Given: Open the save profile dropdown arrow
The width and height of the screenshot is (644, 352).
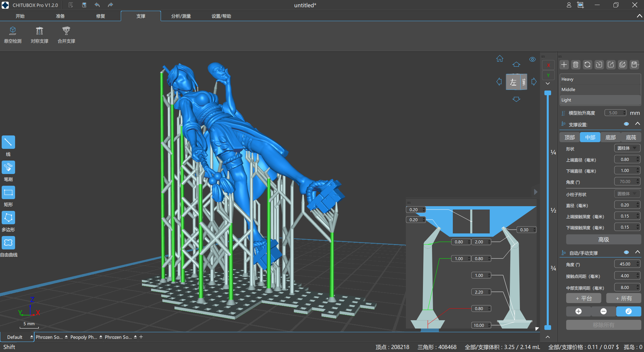Looking at the screenshot, I should [x=639, y=65].
